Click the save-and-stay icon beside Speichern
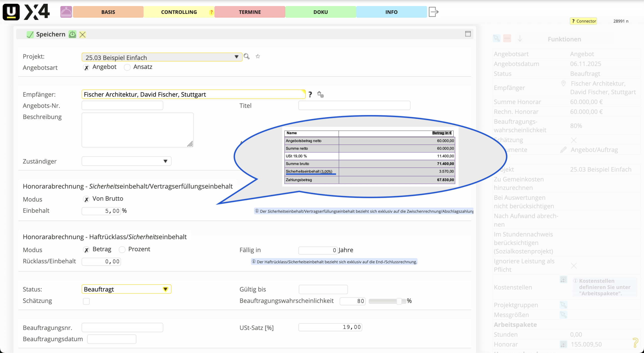 pyautogui.click(x=72, y=34)
